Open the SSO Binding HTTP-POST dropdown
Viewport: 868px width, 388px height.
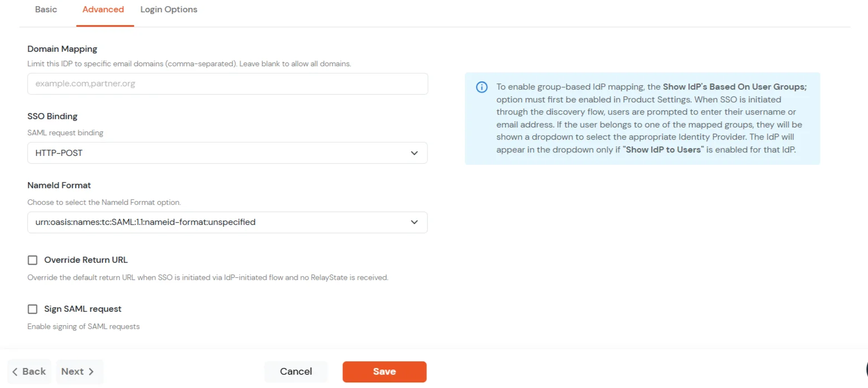pyautogui.click(x=227, y=153)
